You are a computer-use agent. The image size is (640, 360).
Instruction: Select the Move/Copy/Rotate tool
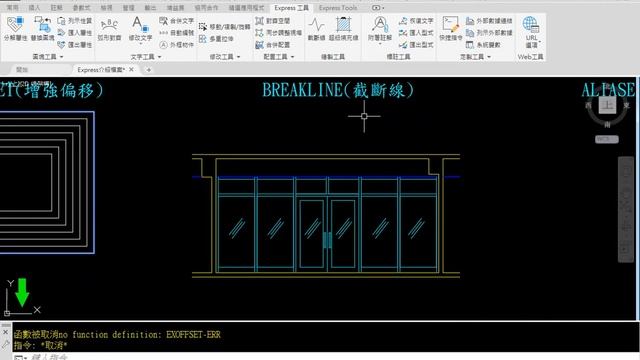[x=224, y=27]
